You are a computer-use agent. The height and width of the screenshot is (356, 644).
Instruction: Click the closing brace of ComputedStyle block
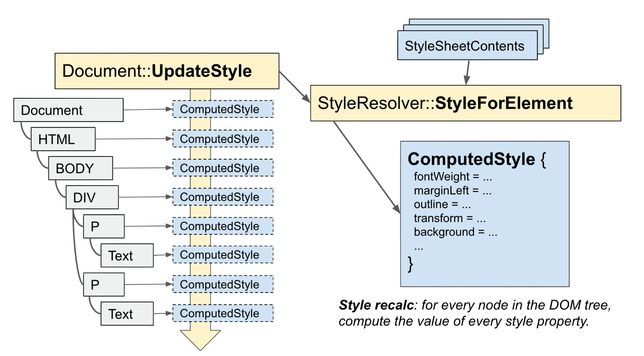pyautogui.click(x=410, y=264)
